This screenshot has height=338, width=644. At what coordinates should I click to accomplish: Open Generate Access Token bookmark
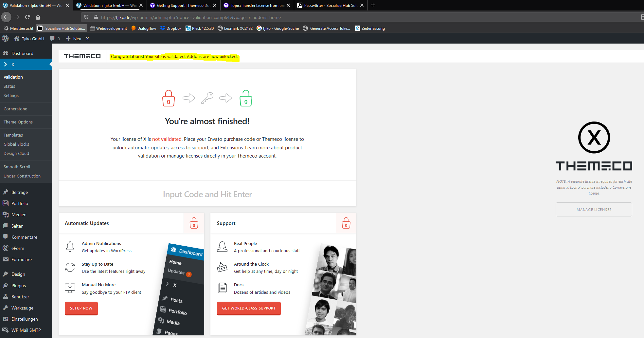point(327,28)
